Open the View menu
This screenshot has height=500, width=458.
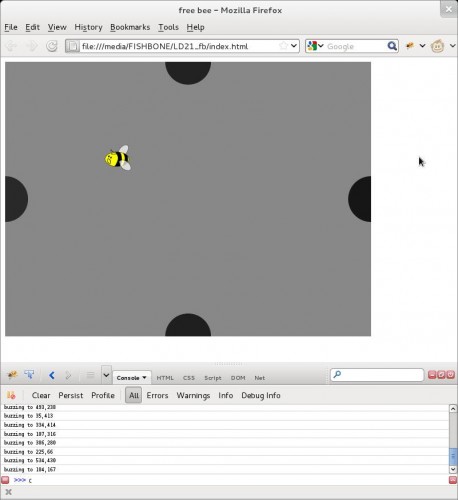tap(57, 27)
